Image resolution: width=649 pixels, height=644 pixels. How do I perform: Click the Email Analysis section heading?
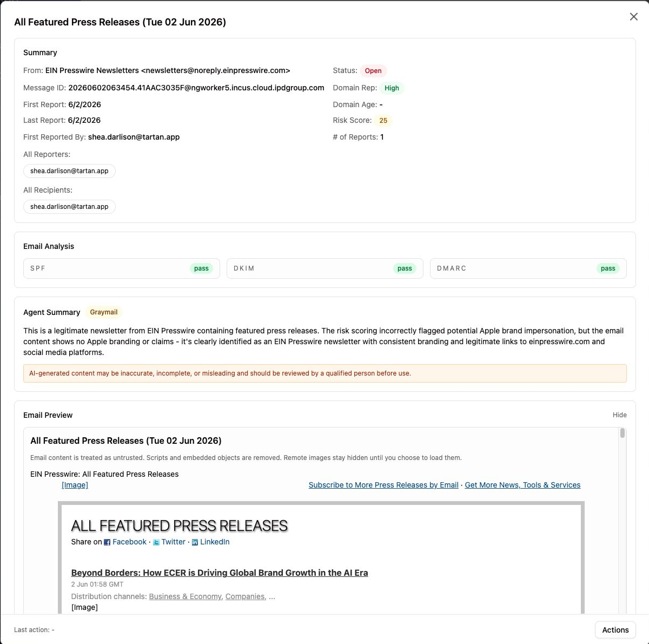[x=49, y=246]
